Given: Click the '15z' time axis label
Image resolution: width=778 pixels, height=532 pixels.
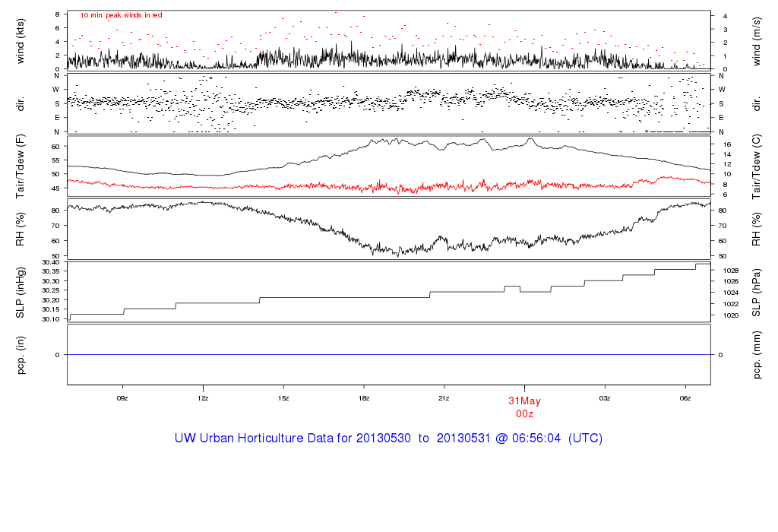Looking at the screenshot, I should pyautogui.click(x=283, y=398).
